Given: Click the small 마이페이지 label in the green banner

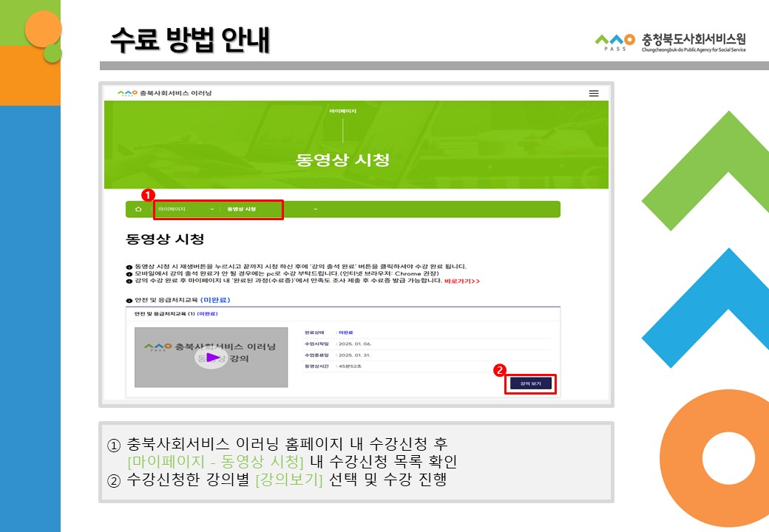Looking at the screenshot, I should pos(343,111).
